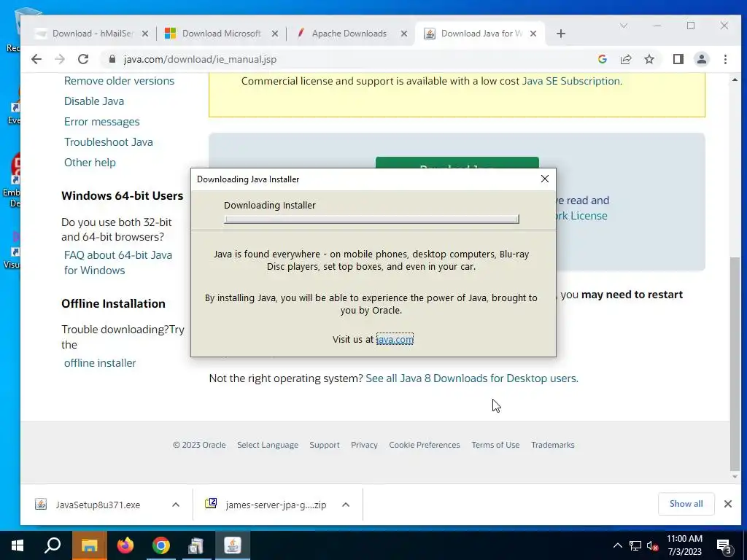Close the downloads bar
The image size is (747, 560).
727,504
